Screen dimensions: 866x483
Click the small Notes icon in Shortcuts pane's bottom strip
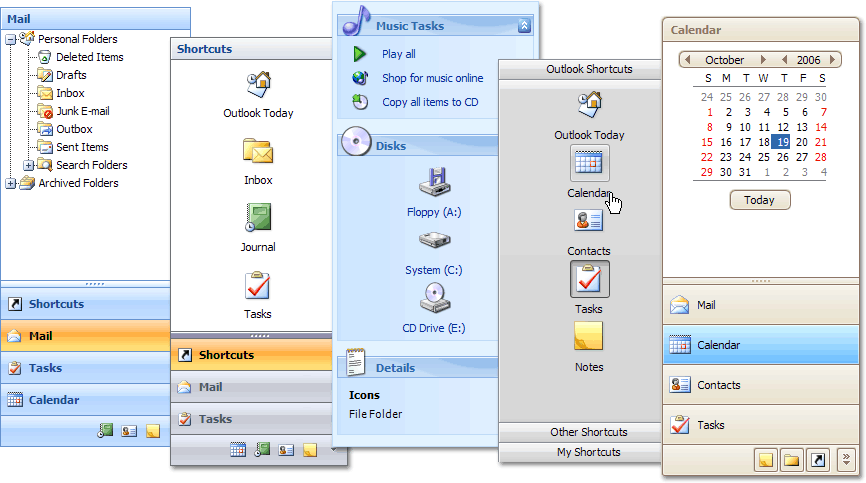(310, 450)
